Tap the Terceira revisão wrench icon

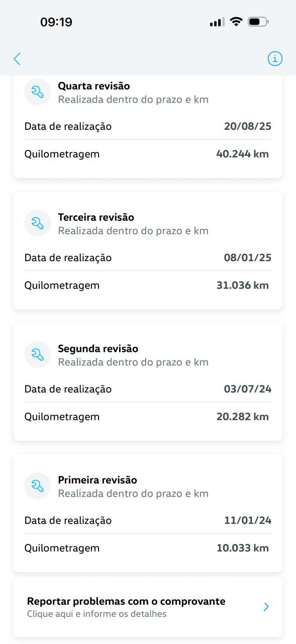click(x=38, y=223)
